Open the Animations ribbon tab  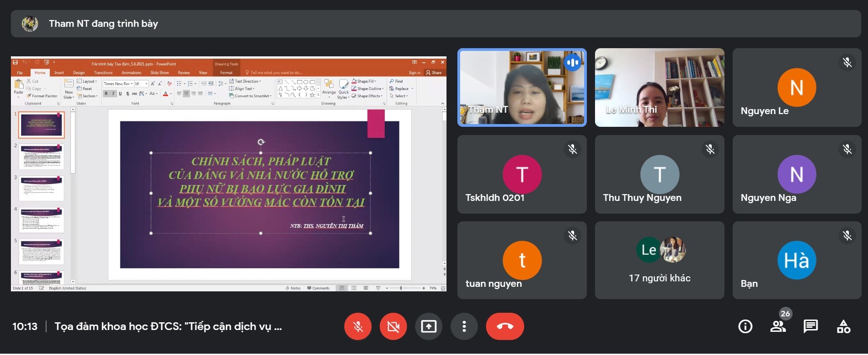point(131,73)
